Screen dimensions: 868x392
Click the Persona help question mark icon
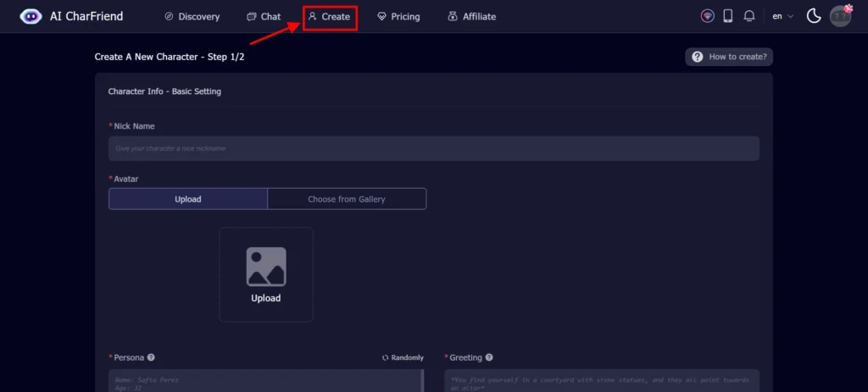151,357
